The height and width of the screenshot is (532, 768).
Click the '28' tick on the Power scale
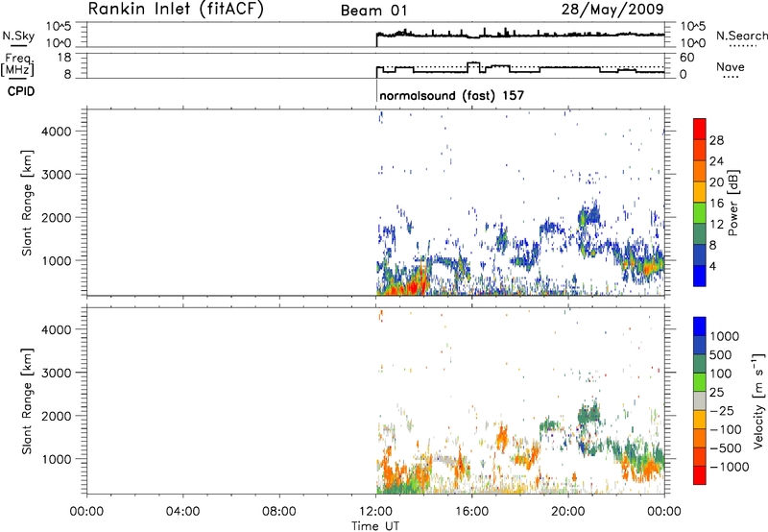716,140
